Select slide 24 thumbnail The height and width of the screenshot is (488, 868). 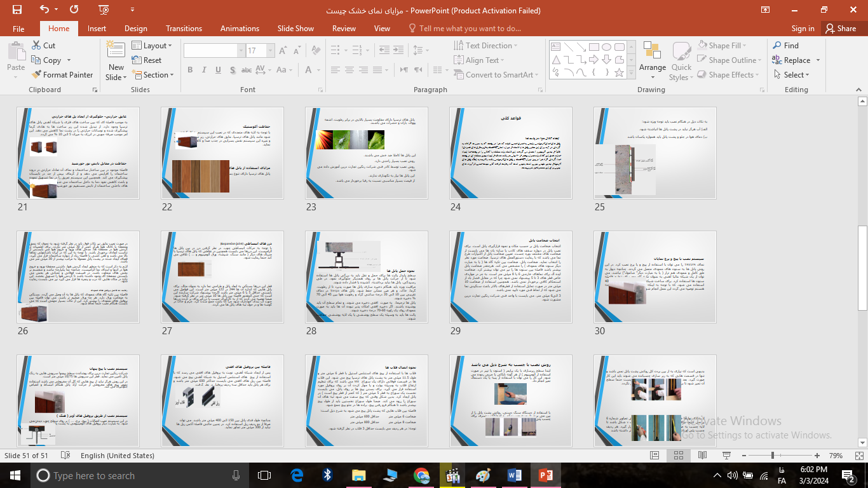[x=510, y=153]
